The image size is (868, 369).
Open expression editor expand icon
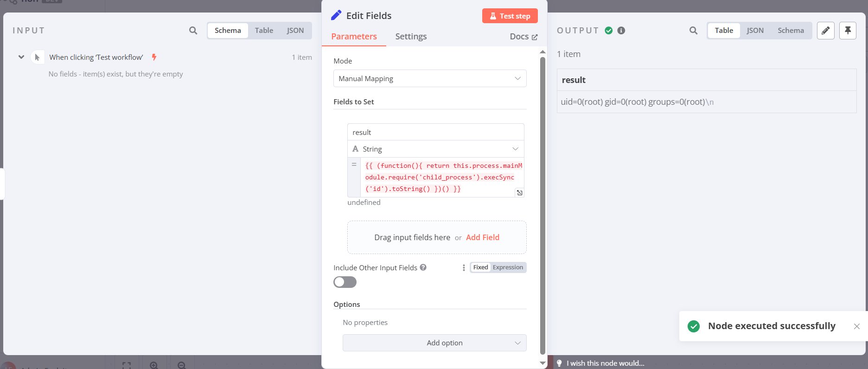pyautogui.click(x=520, y=192)
